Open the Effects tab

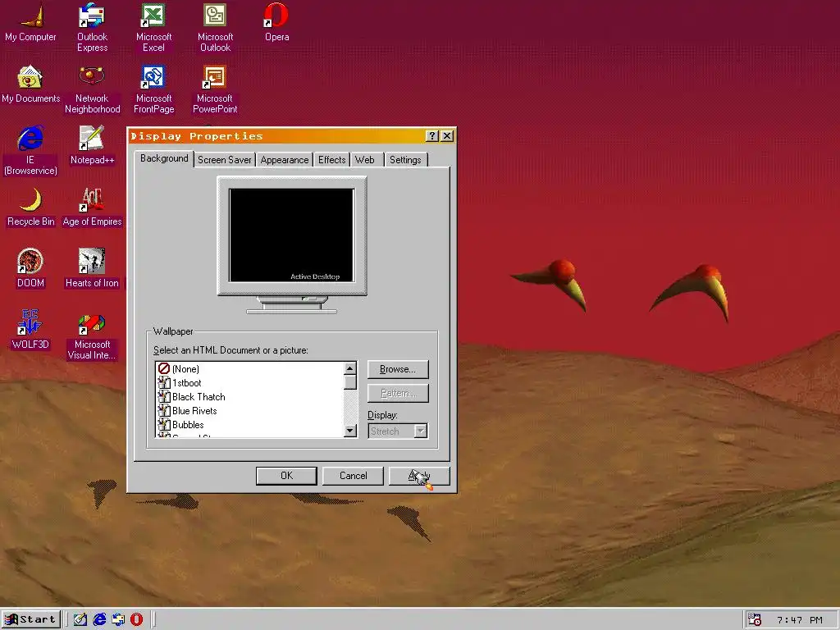click(331, 160)
